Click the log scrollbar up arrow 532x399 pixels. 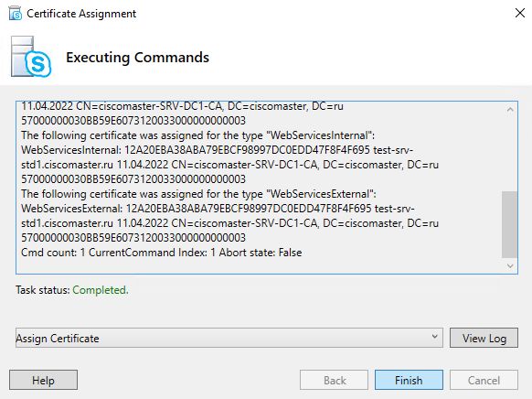(510, 109)
